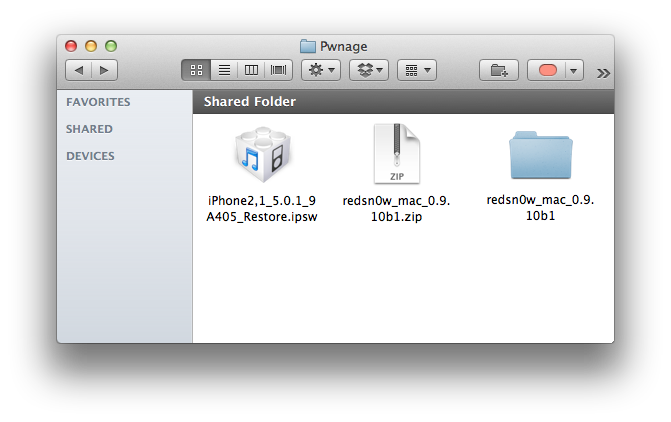Click the Devices sidebar heading
Image resolution: width=671 pixels, height=422 pixels.
[90, 156]
